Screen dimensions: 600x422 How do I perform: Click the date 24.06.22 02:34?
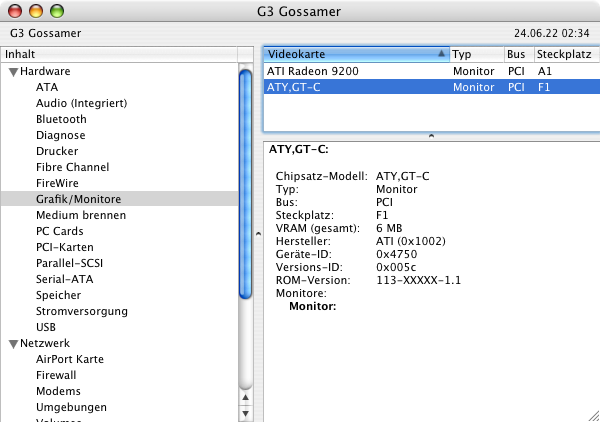551,33
